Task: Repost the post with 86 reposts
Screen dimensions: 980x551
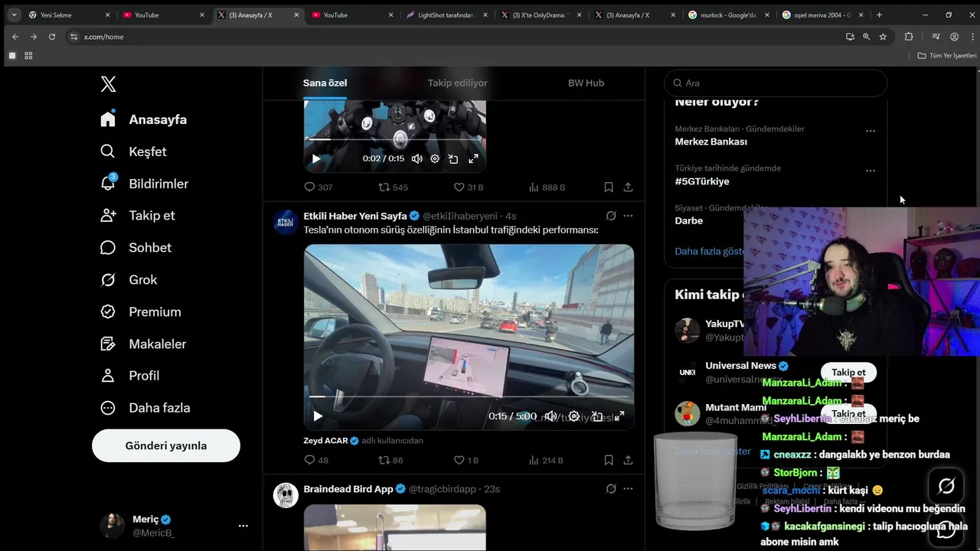Action: coord(390,460)
